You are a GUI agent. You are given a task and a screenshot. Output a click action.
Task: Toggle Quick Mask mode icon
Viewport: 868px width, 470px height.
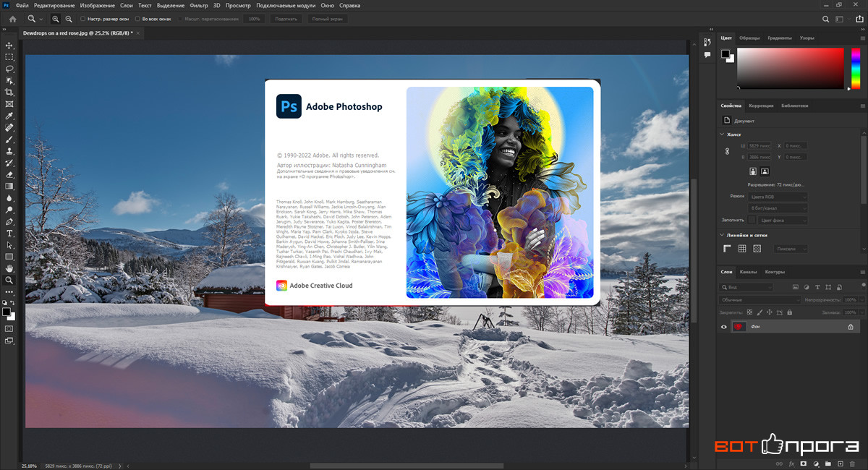tap(9, 328)
